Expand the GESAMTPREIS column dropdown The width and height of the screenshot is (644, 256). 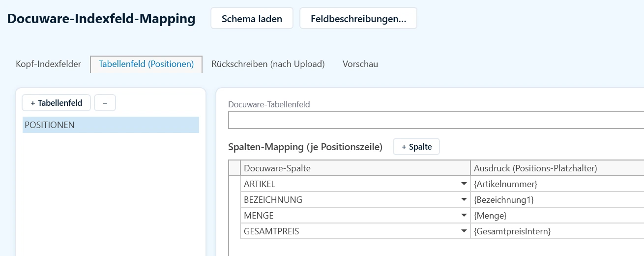tap(464, 231)
